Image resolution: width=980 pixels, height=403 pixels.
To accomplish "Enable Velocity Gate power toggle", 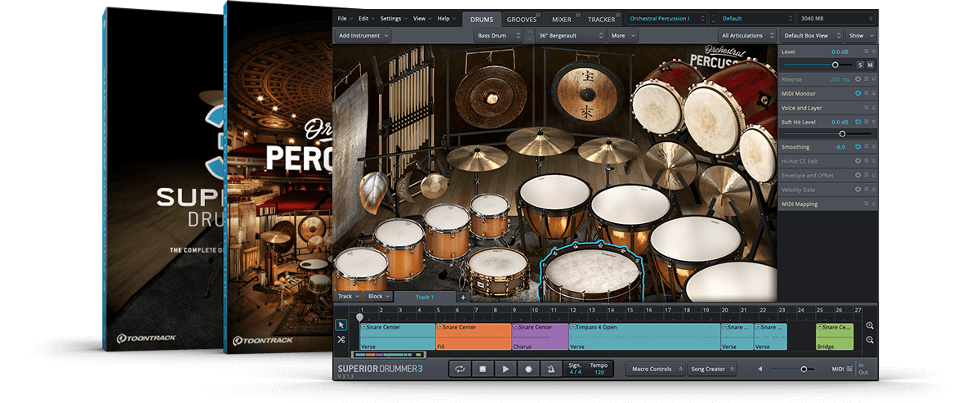I will click(x=857, y=189).
